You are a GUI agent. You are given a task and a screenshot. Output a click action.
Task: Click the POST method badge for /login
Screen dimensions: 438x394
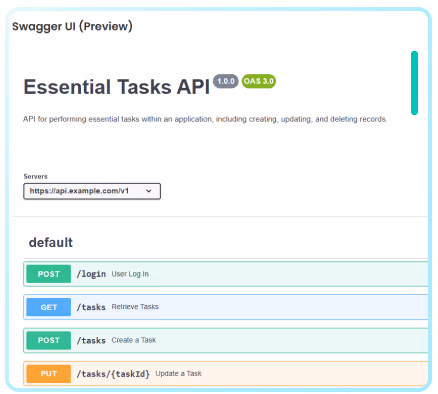pyautogui.click(x=49, y=274)
